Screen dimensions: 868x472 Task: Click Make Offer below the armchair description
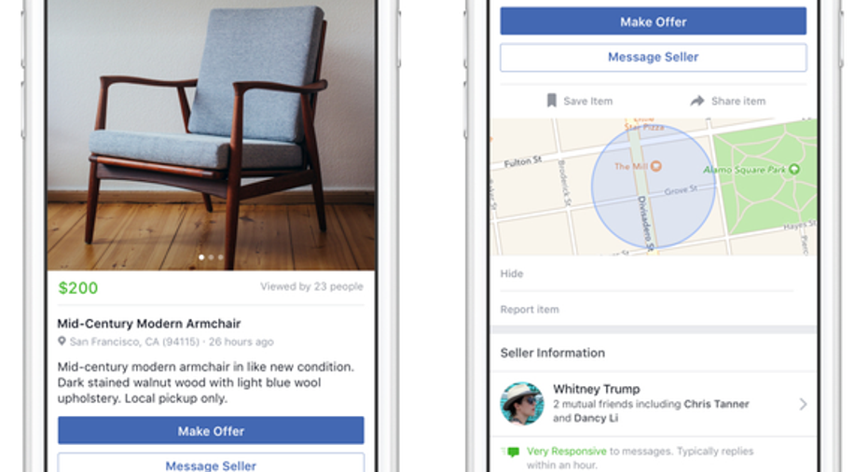point(211,430)
